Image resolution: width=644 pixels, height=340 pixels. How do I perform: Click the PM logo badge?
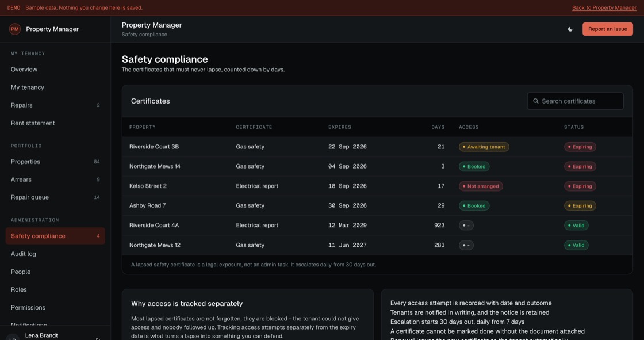[15, 29]
